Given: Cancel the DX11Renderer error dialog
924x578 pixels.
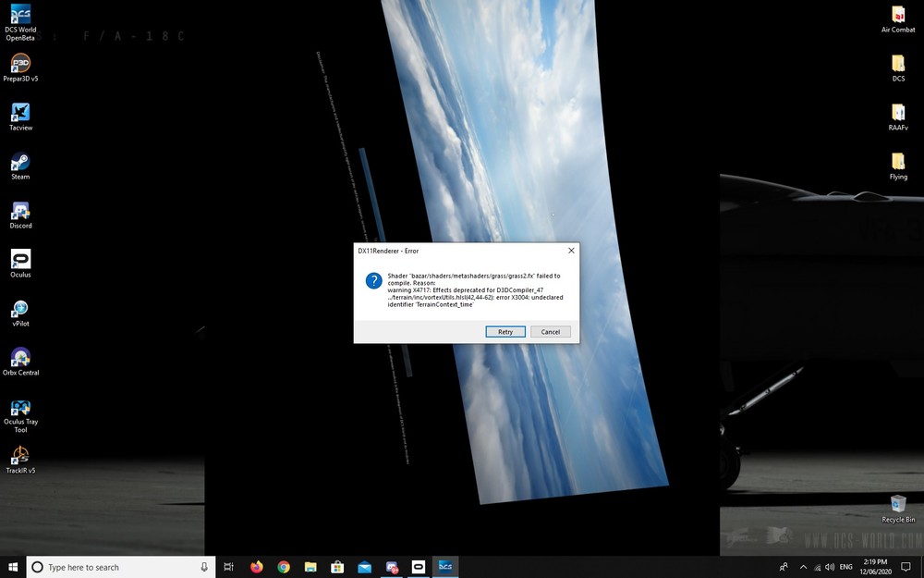Looking at the screenshot, I should pyautogui.click(x=551, y=331).
